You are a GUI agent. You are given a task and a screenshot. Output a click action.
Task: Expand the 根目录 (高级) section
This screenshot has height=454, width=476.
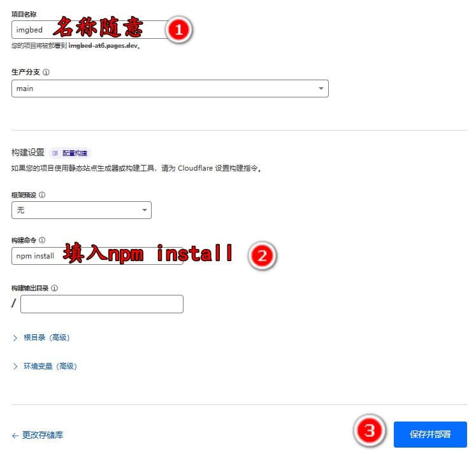[x=47, y=337]
